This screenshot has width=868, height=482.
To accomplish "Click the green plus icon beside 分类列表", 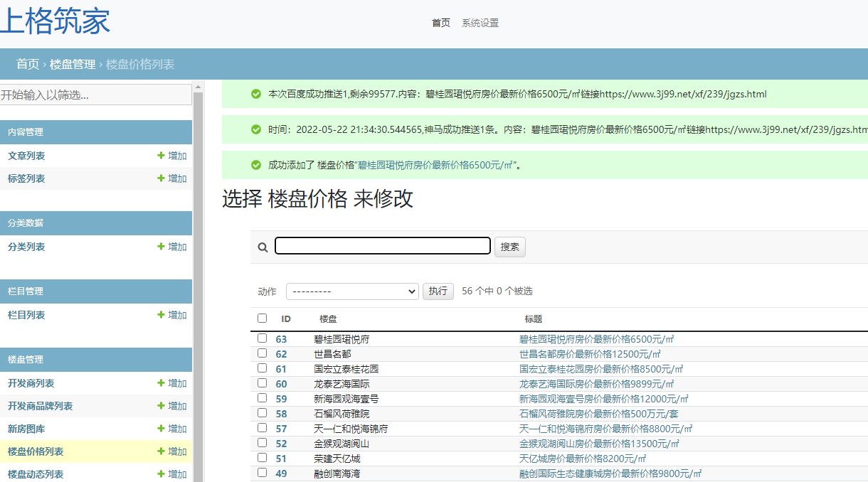I will [x=162, y=247].
